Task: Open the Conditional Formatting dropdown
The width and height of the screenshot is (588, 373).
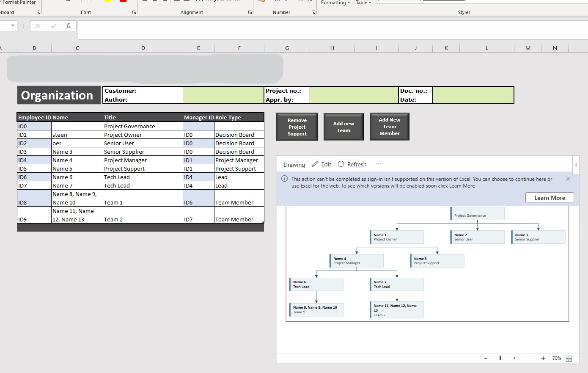Action: pyautogui.click(x=335, y=3)
